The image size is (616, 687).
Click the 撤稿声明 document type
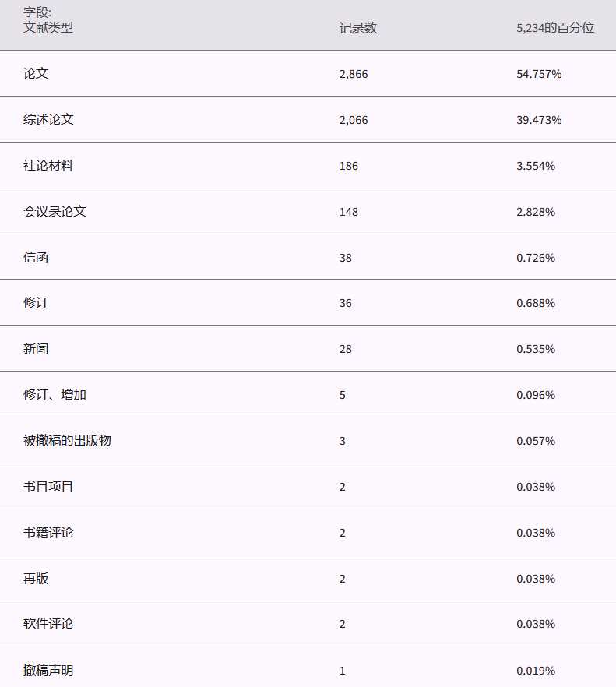coord(48,670)
